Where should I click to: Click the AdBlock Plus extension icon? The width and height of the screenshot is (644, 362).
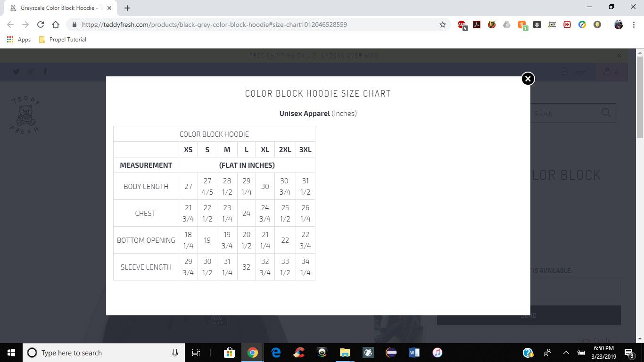point(462,25)
